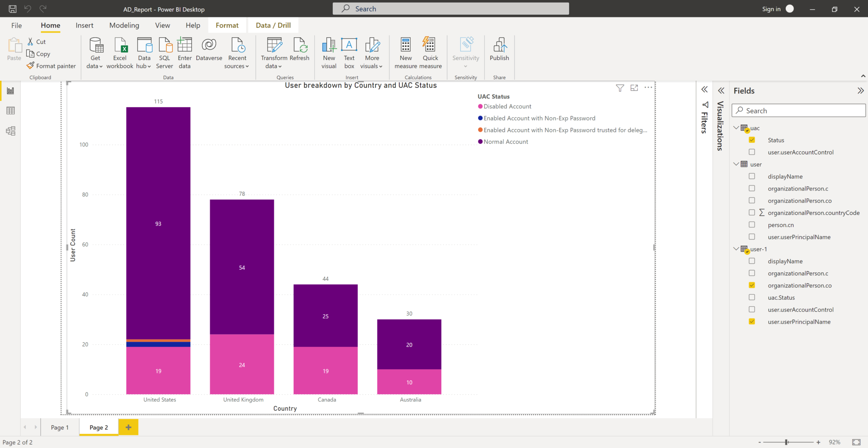Check the displayName field under user

pyautogui.click(x=752, y=176)
